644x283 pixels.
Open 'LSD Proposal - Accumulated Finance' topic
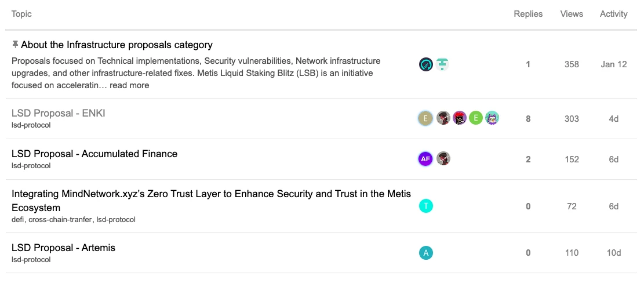pos(94,154)
